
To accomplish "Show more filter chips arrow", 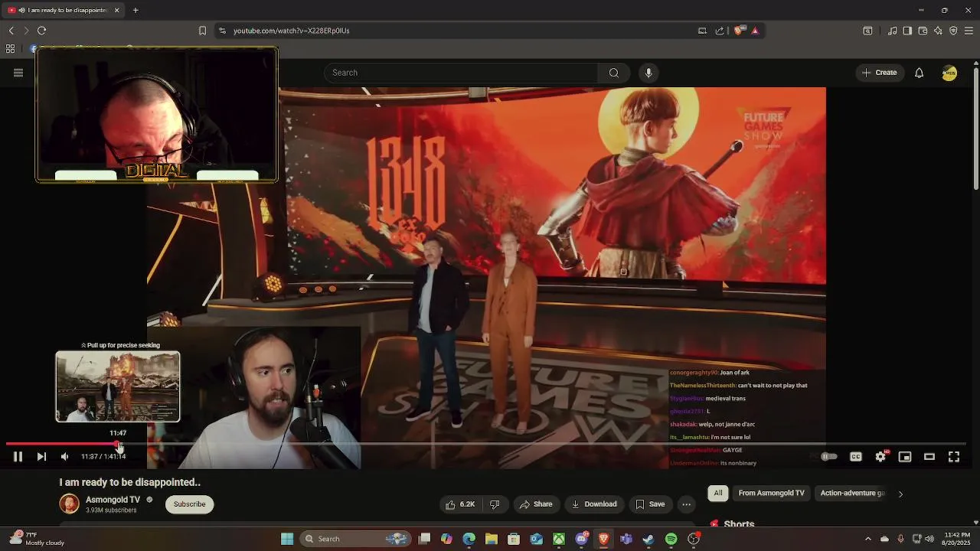I will (x=900, y=494).
